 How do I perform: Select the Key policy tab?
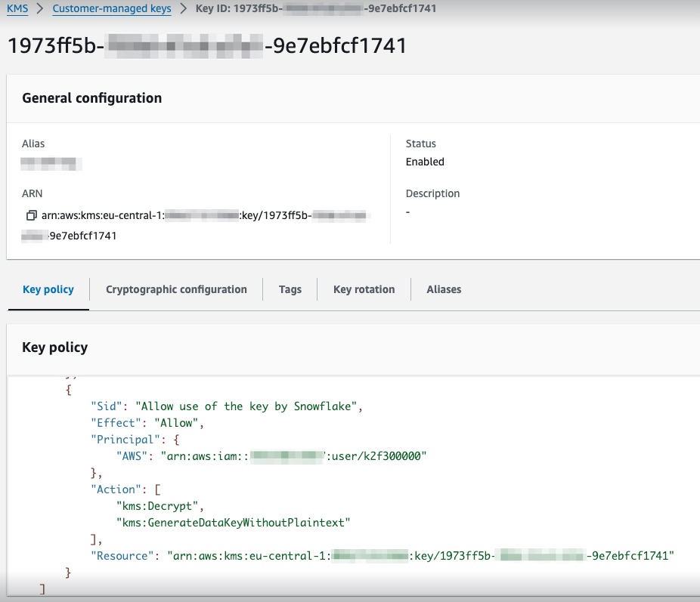48,289
